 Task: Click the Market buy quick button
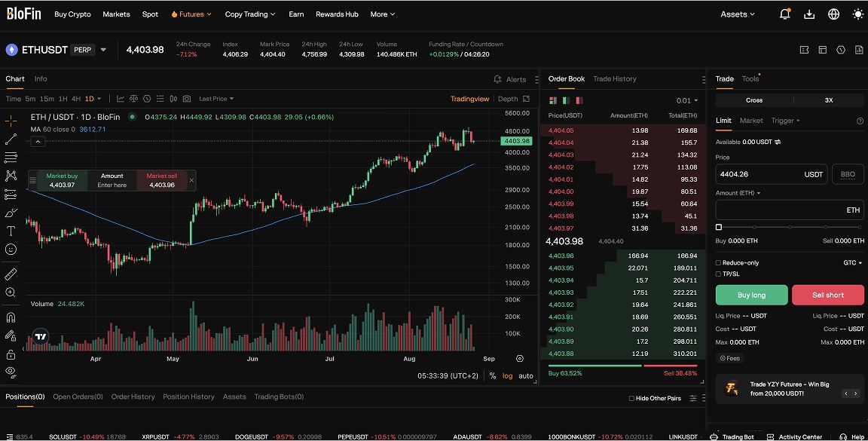(x=62, y=180)
